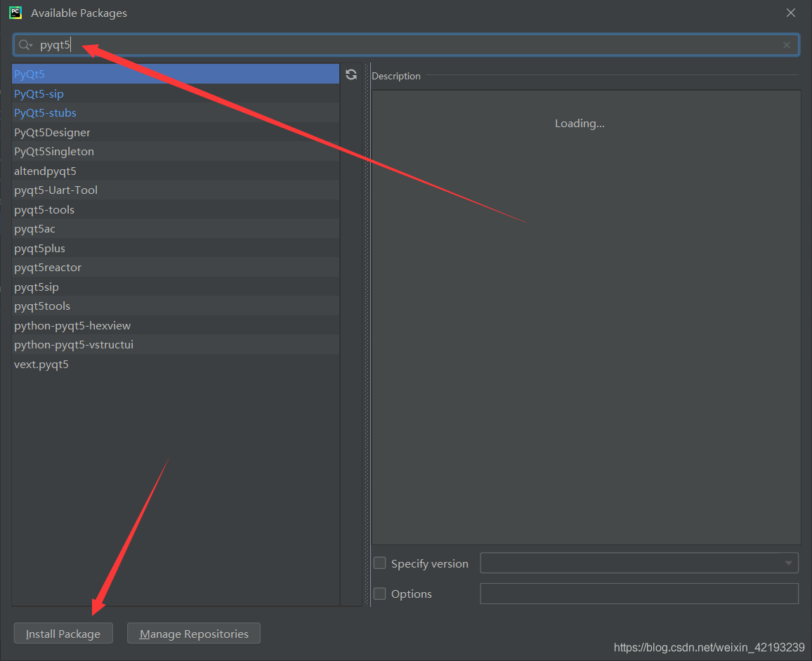
Task: Choose pyqt5sip from the list
Action: (x=176, y=287)
